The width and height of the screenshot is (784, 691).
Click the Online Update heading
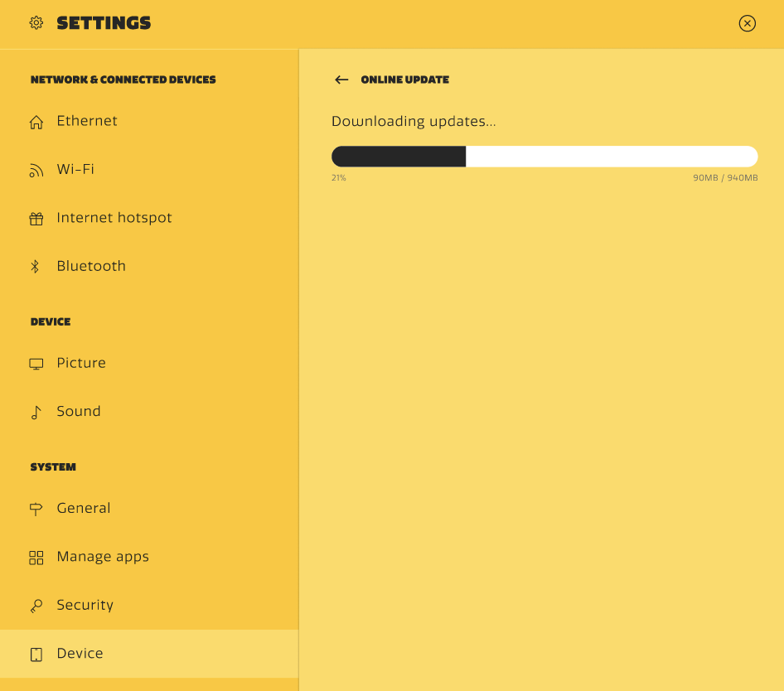coord(405,80)
